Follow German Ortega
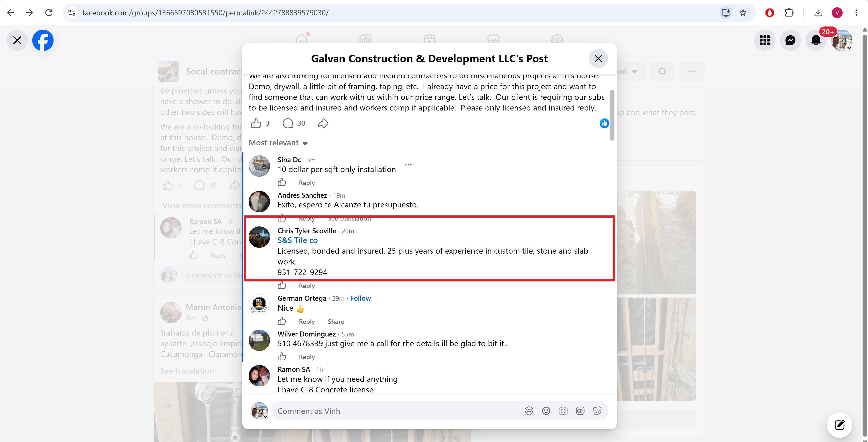 [x=361, y=298]
